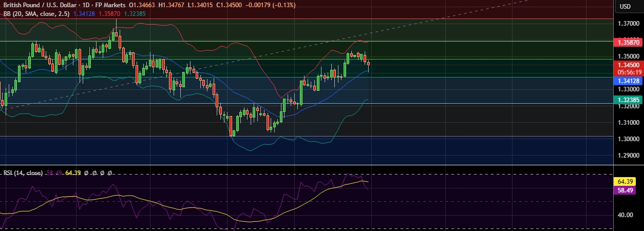Click the 58.49 value in RSI legend
The height and width of the screenshot is (231, 644).
tap(54, 174)
